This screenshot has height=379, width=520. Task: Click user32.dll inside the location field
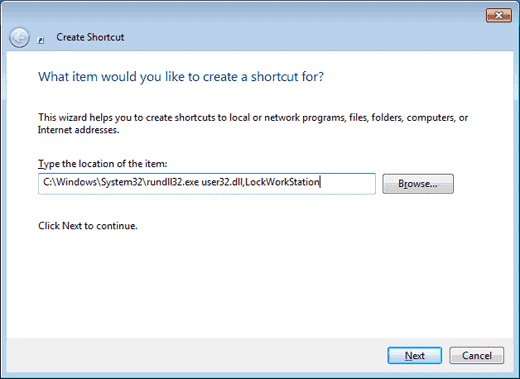coord(222,182)
